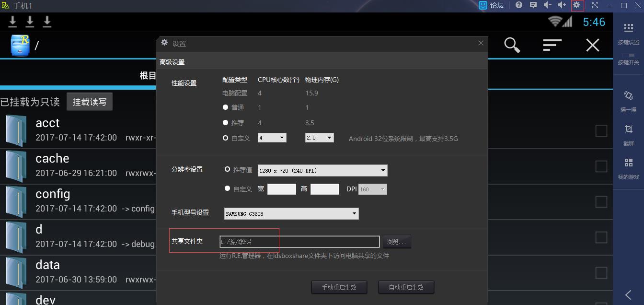Select the 推荐值 resolution option
Screen dimensions: 644x305
click(x=228, y=169)
